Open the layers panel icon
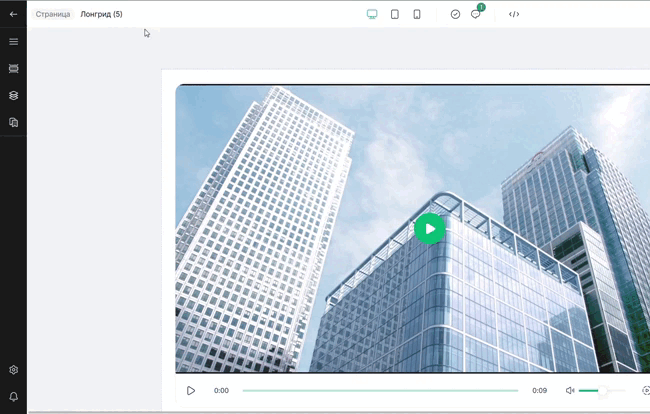Viewport: 650px width, 414px height. point(13,96)
